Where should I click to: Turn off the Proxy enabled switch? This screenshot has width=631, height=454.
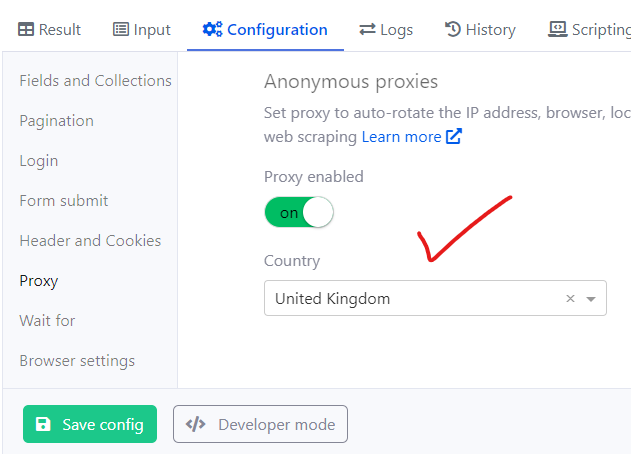[299, 212]
